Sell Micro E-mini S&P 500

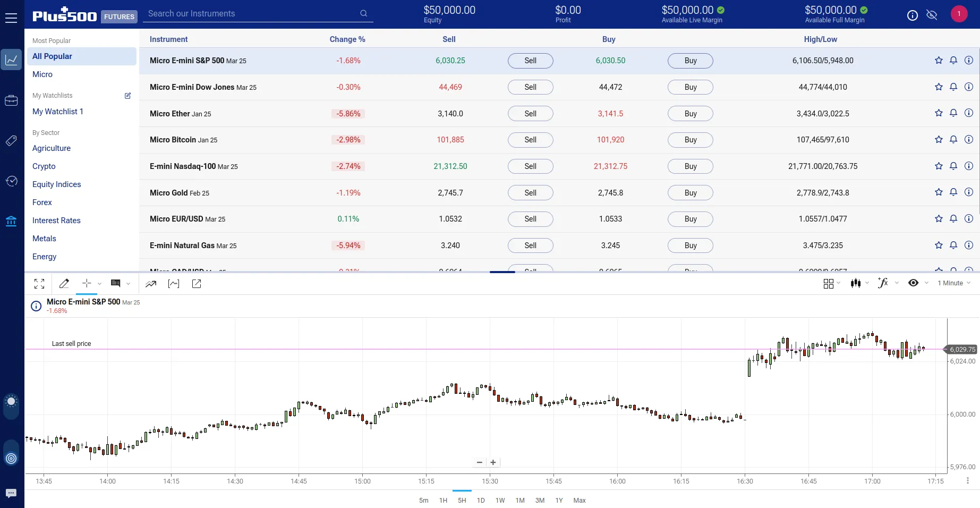[530, 61]
